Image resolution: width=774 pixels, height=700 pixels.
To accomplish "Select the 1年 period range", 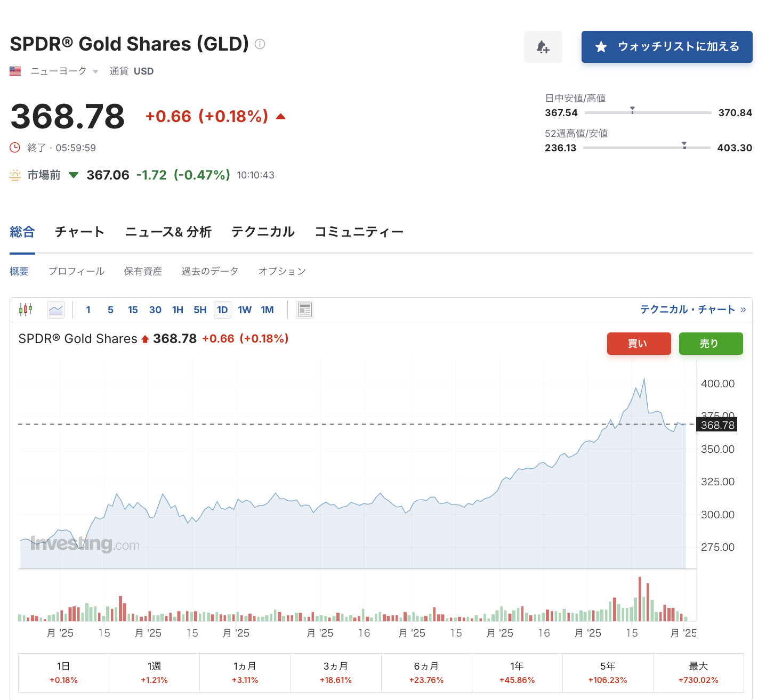I will point(517,672).
